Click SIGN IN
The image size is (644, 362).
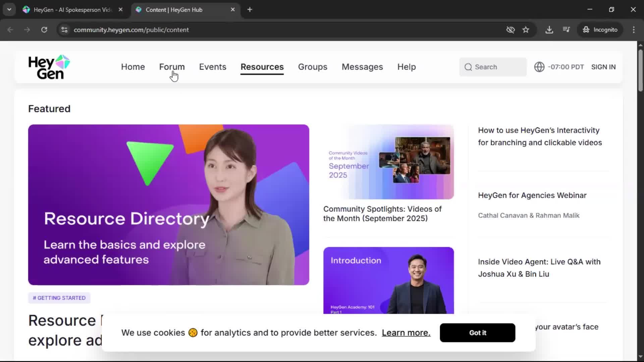(603, 67)
